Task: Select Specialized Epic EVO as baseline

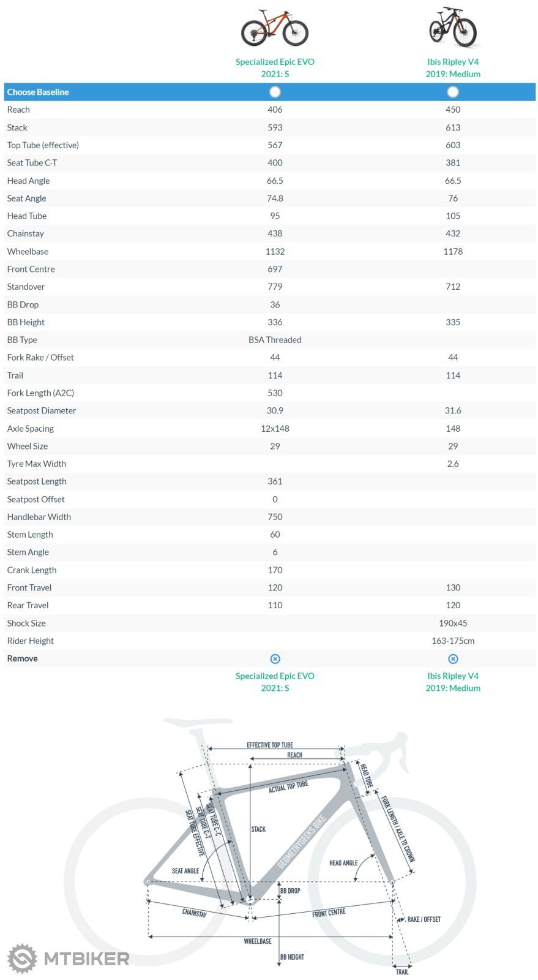Action: [275, 92]
